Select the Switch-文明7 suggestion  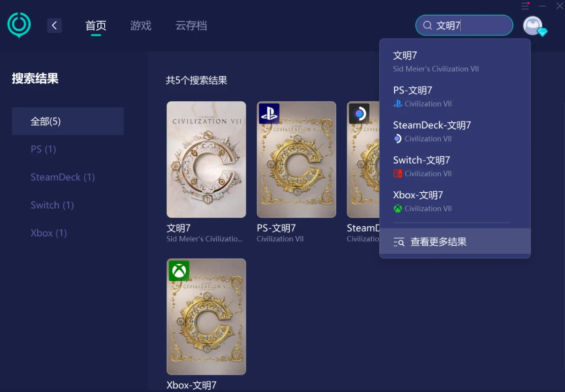pyautogui.click(x=455, y=166)
